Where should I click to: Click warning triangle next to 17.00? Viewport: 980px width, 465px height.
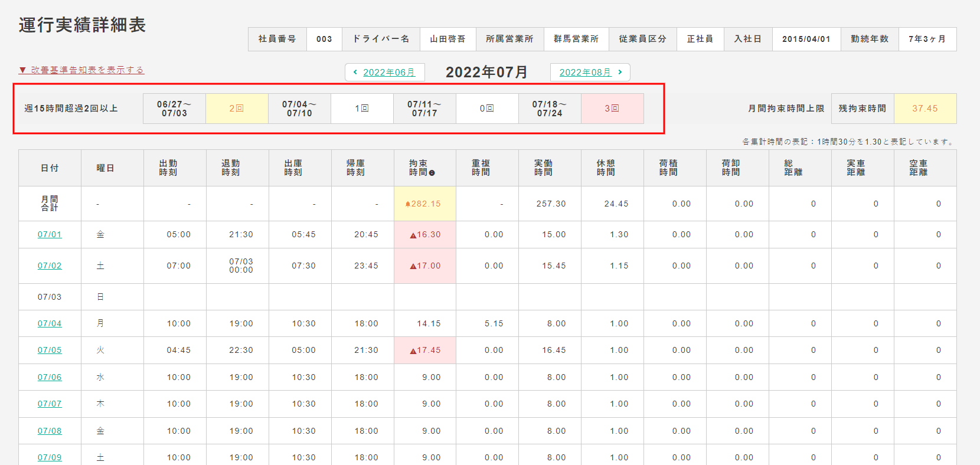(413, 267)
